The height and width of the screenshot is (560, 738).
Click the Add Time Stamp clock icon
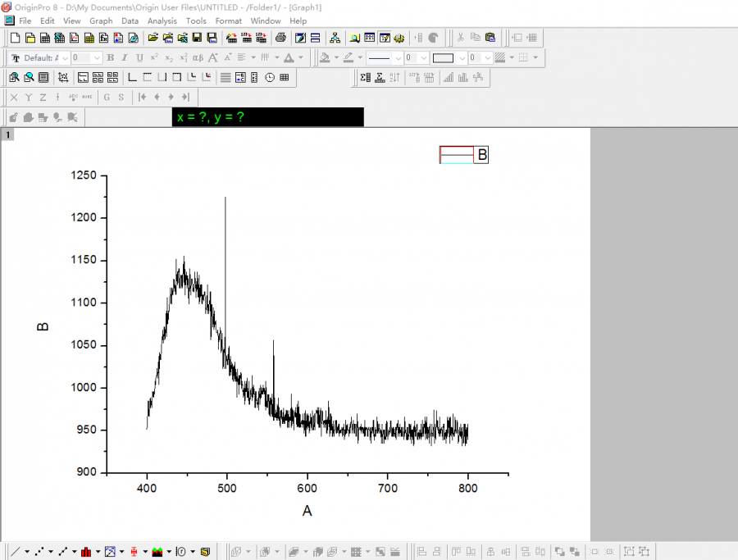click(x=270, y=77)
